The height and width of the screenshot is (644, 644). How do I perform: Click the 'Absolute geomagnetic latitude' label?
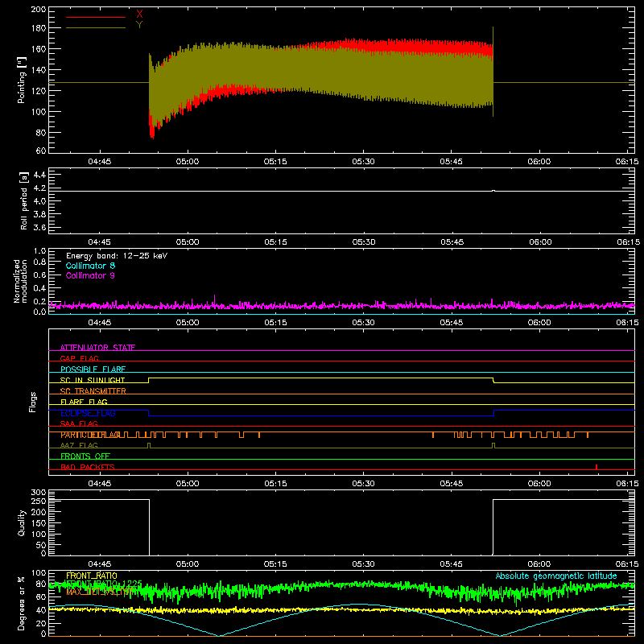pos(556,576)
